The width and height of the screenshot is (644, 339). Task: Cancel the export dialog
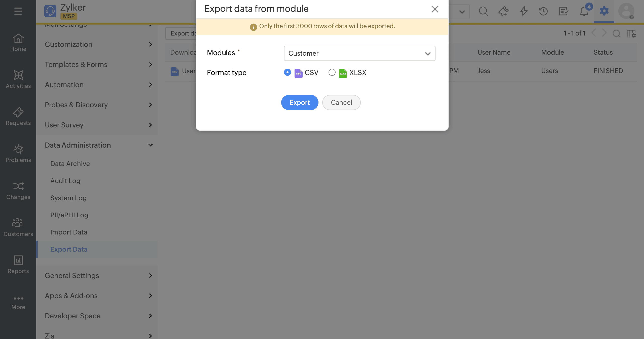[x=341, y=103]
